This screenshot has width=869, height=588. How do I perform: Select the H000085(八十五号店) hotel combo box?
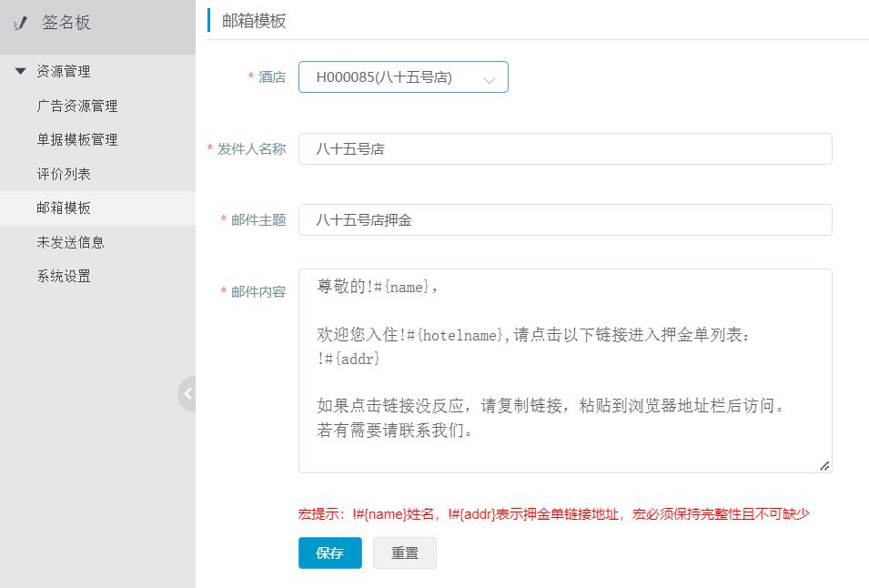(x=403, y=77)
